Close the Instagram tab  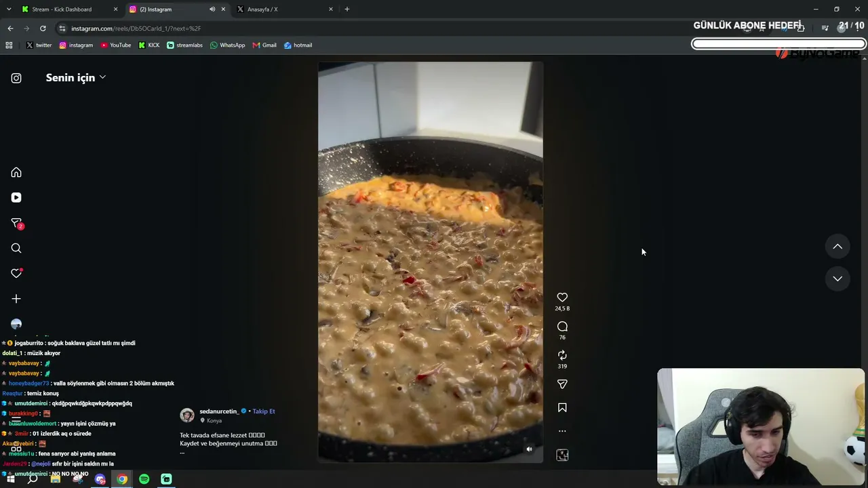coord(223,9)
